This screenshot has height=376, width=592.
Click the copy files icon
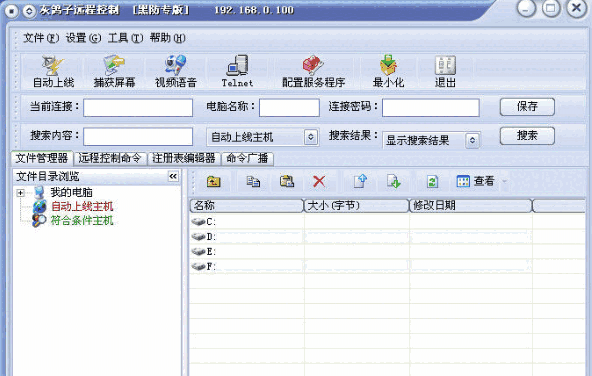click(x=253, y=182)
